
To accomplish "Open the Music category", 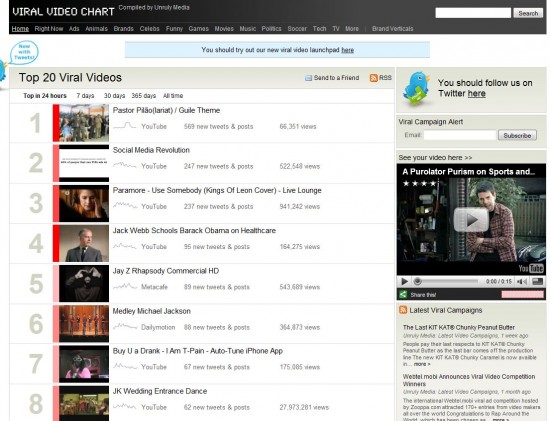I will tap(248, 29).
